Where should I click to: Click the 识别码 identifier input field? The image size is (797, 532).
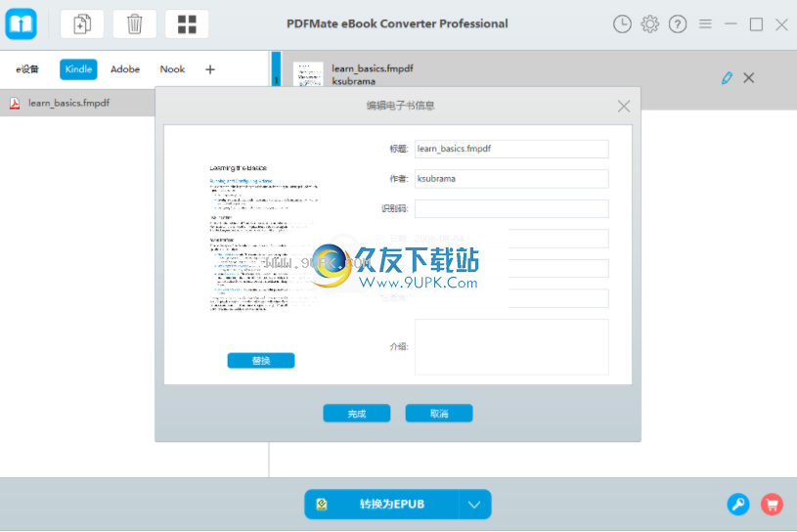[x=511, y=209]
